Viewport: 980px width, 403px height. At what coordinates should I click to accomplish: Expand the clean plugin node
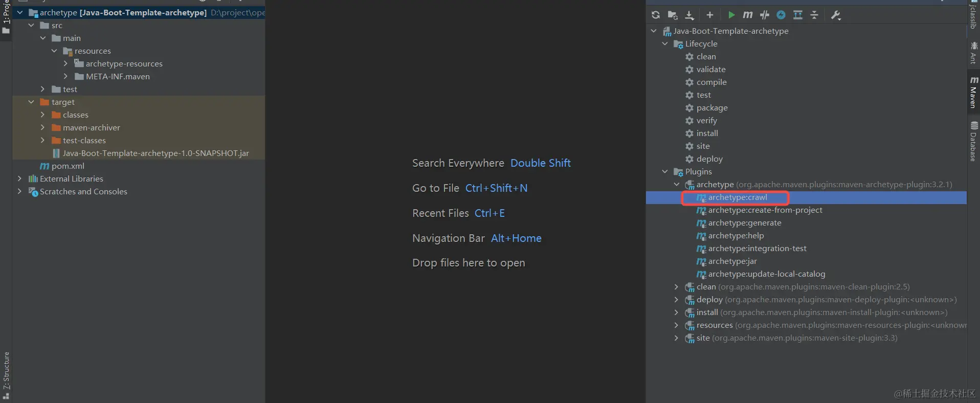coord(676,287)
